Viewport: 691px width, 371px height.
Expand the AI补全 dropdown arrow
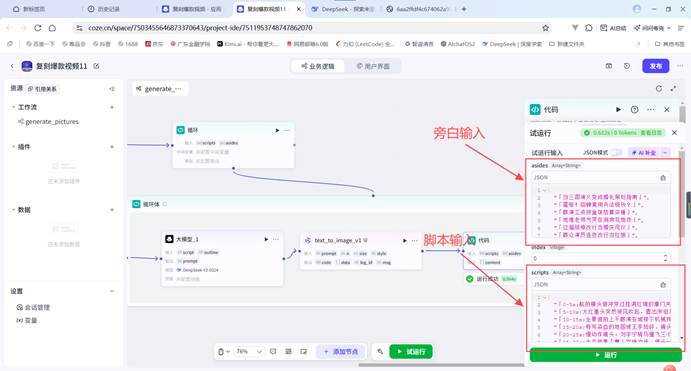click(x=665, y=152)
